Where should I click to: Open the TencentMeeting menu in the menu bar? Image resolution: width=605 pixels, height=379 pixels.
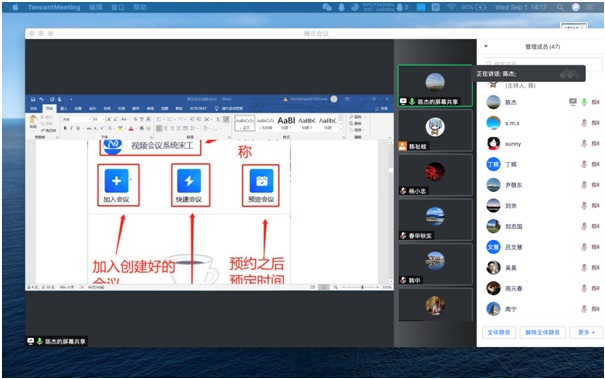[54, 7]
